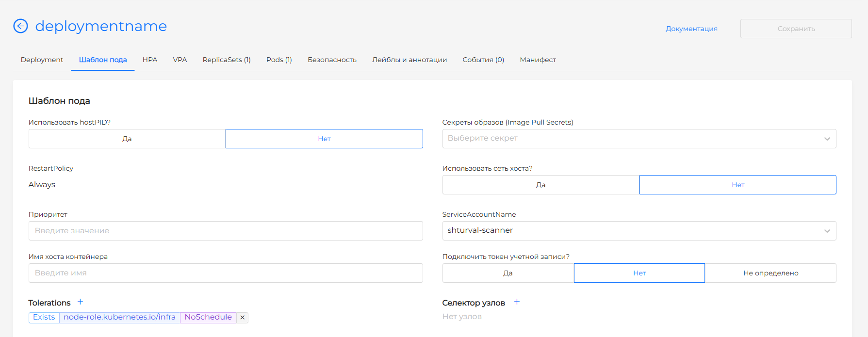Click the back arrow next to deploymentname
This screenshot has width=868, height=337.
pyautogui.click(x=20, y=26)
